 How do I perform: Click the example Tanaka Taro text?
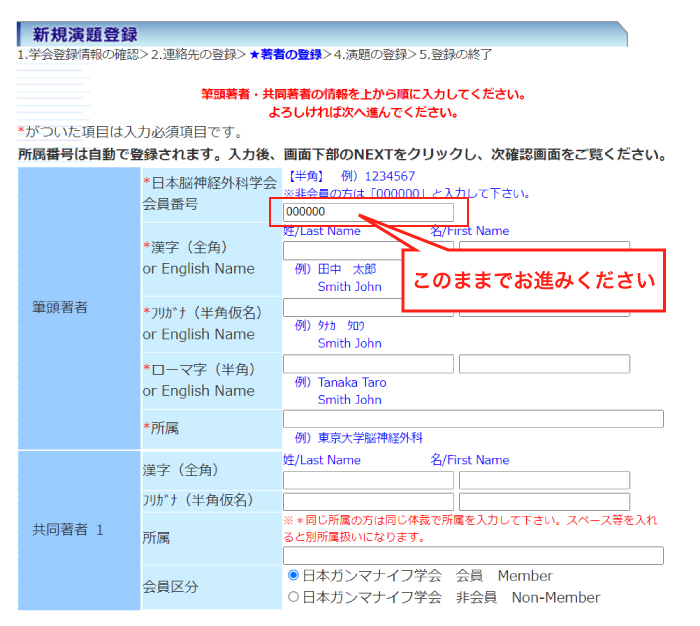[x=352, y=383]
